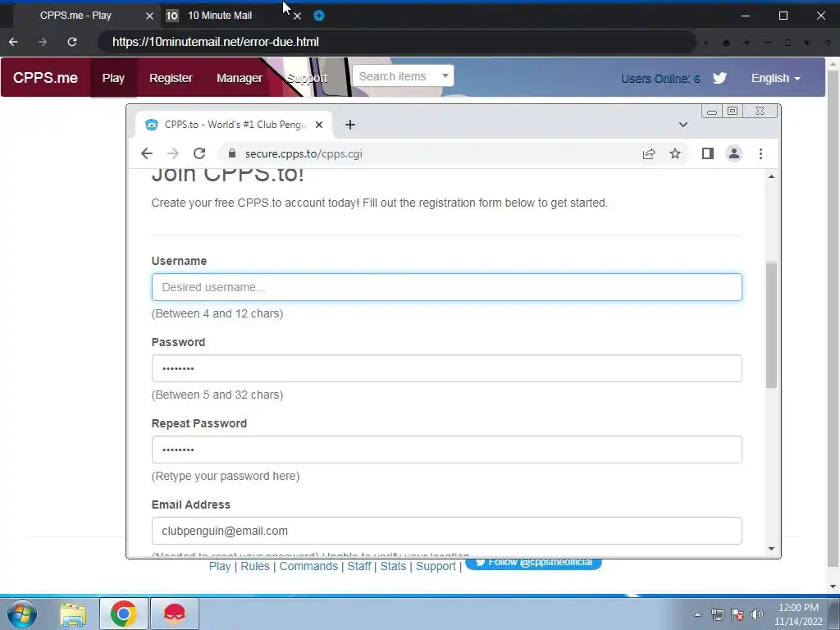Viewport: 840px width, 630px height.
Task: Click inner page scrollbar down arrow
Action: click(771, 549)
